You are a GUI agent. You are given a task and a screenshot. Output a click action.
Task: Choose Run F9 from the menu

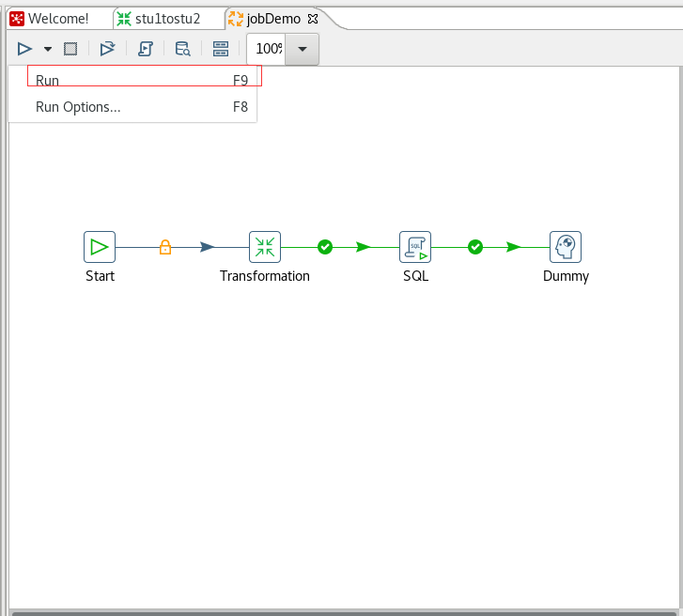click(x=142, y=81)
